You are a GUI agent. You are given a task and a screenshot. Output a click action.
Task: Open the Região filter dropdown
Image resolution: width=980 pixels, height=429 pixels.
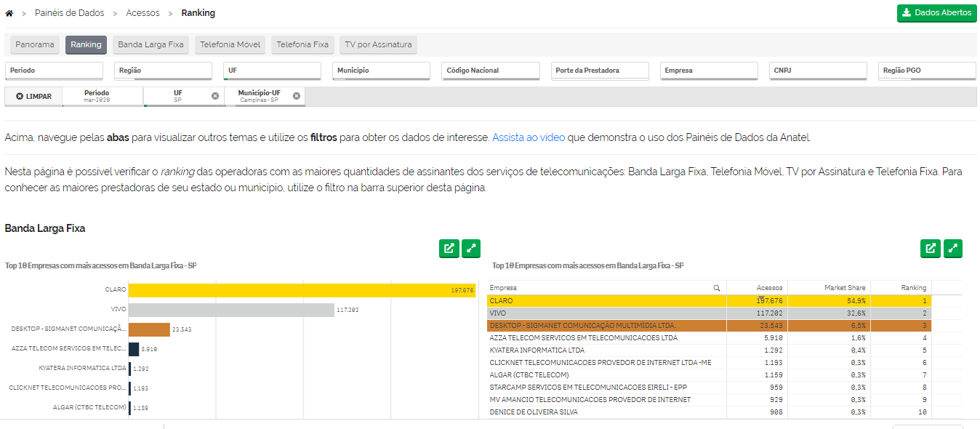163,71
